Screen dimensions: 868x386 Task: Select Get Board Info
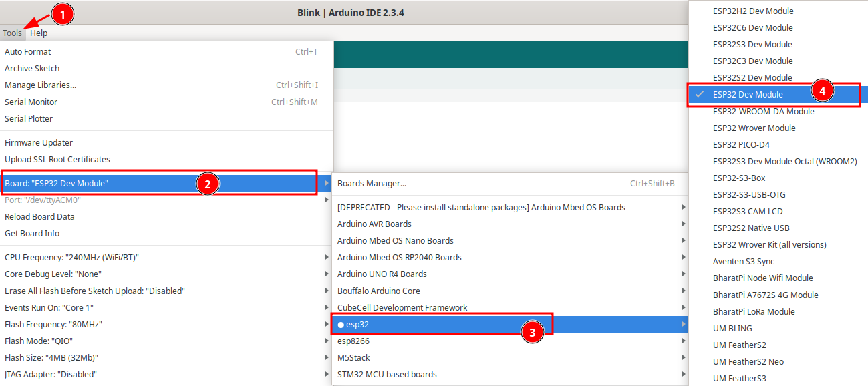coord(166,233)
